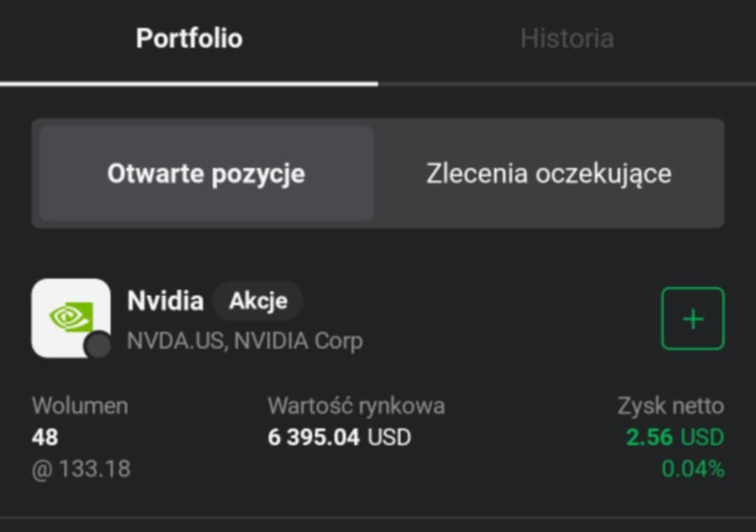Click the white Portfolio tab underline indicator
756x532 pixels.
[189, 84]
